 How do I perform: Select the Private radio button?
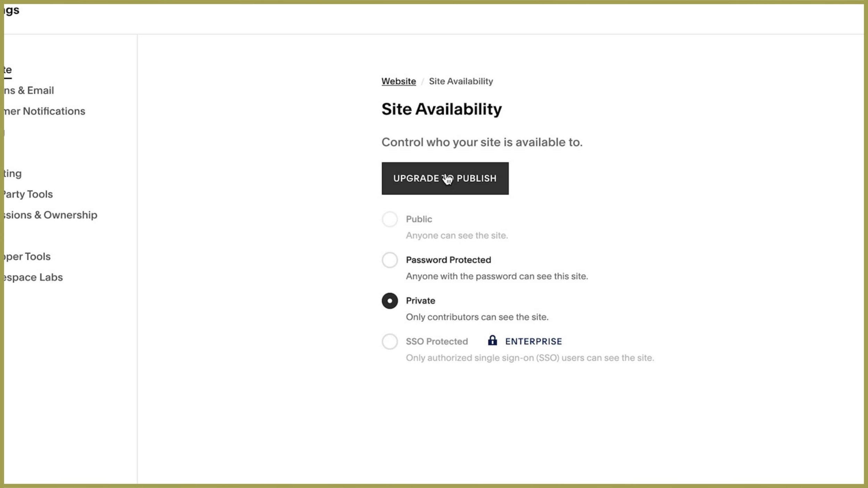[x=390, y=301]
